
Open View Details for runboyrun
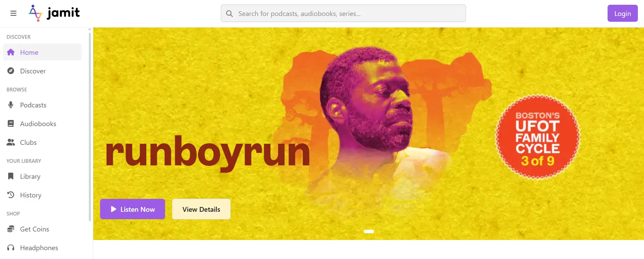pos(201,209)
